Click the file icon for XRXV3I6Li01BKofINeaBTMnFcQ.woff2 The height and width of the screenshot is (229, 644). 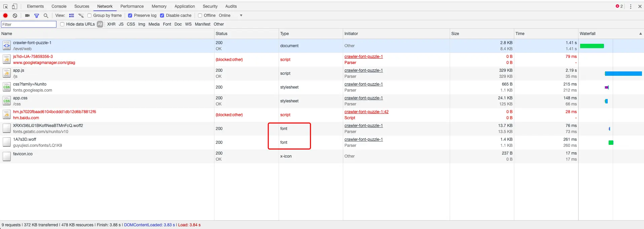[7, 128]
